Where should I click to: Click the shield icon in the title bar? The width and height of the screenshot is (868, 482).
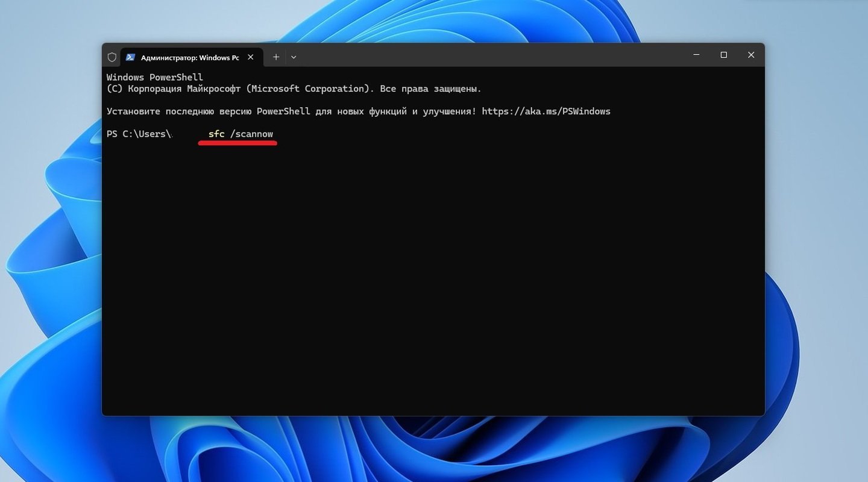coord(112,57)
